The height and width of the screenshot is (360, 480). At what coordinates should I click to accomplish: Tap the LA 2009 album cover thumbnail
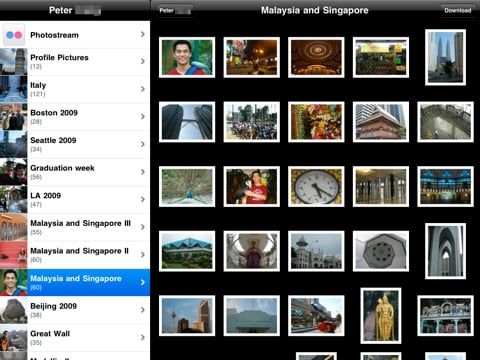tap(13, 200)
